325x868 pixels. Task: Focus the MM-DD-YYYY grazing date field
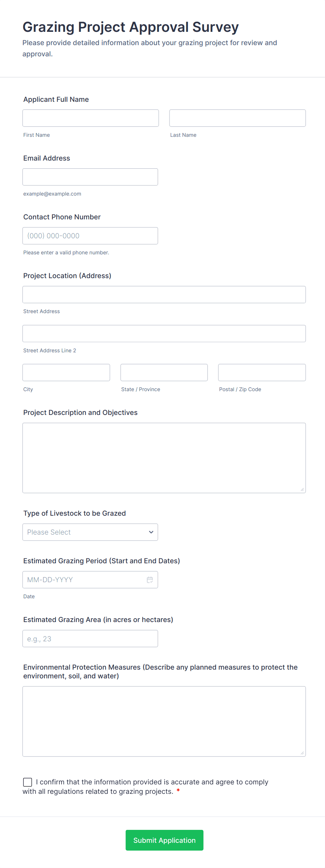coord(90,580)
